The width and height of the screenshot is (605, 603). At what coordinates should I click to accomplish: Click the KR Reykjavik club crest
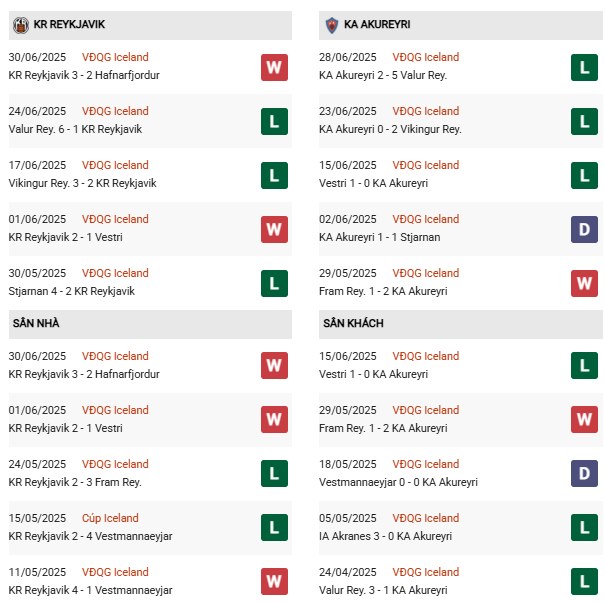point(20,24)
